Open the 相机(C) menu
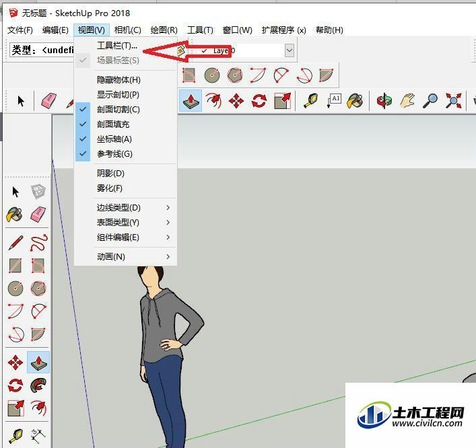Screen dimensions: 476x448 click(127, 30)
